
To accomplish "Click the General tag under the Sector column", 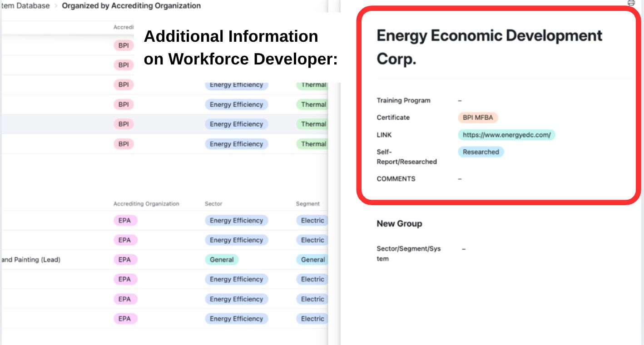I will pos(222,260).
